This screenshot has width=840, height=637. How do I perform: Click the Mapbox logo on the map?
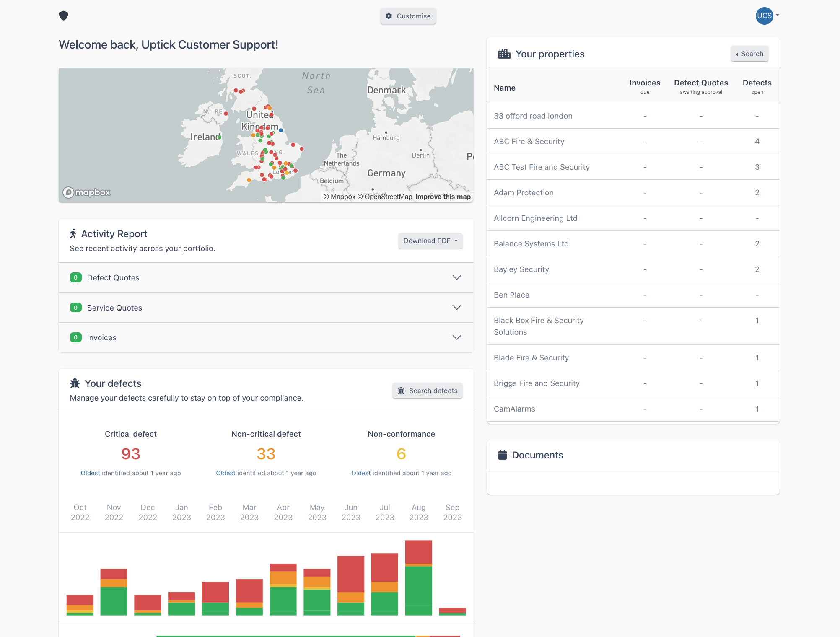[x=86, y=192]
